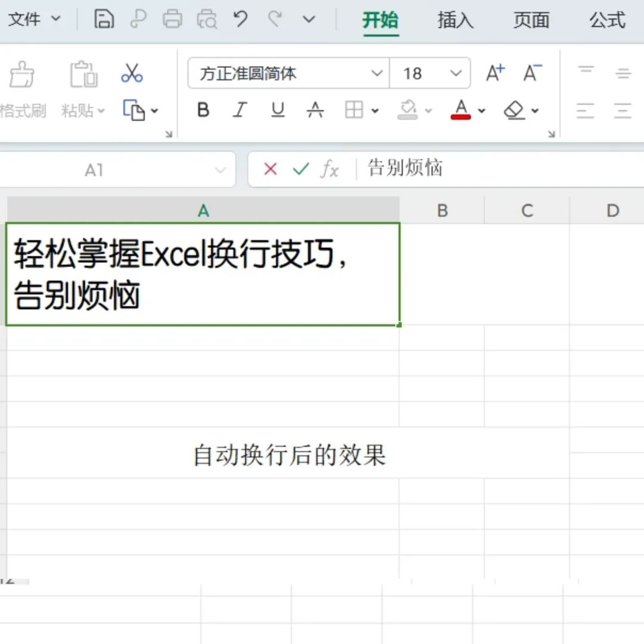The image size is (644, 644).
Task: Click formula bar text 告别烦恼
Action: 405,168
